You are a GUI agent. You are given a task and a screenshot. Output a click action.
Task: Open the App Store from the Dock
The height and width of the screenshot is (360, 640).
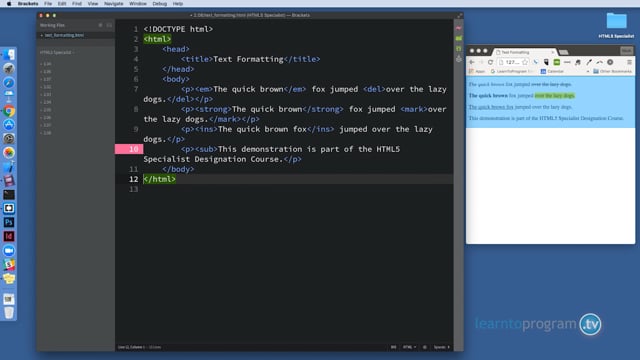click(9, 124)
